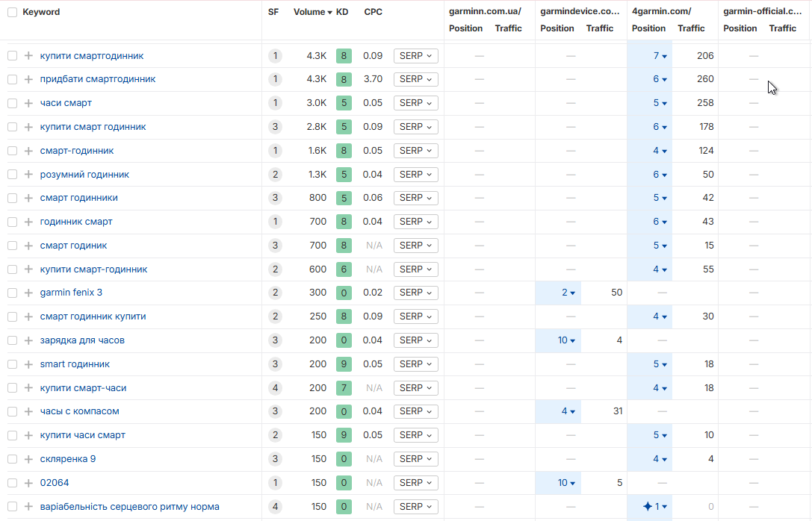Click plus icon beside smart годинник
This screenshot has width=812, height=521.
coord(28,364)
